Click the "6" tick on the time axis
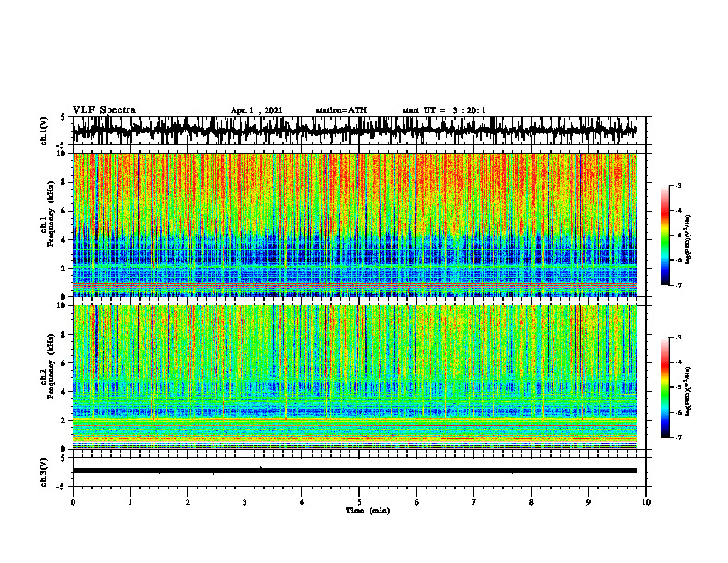The width and height of the screenshot is (728, 563). [x=417, y=502]
